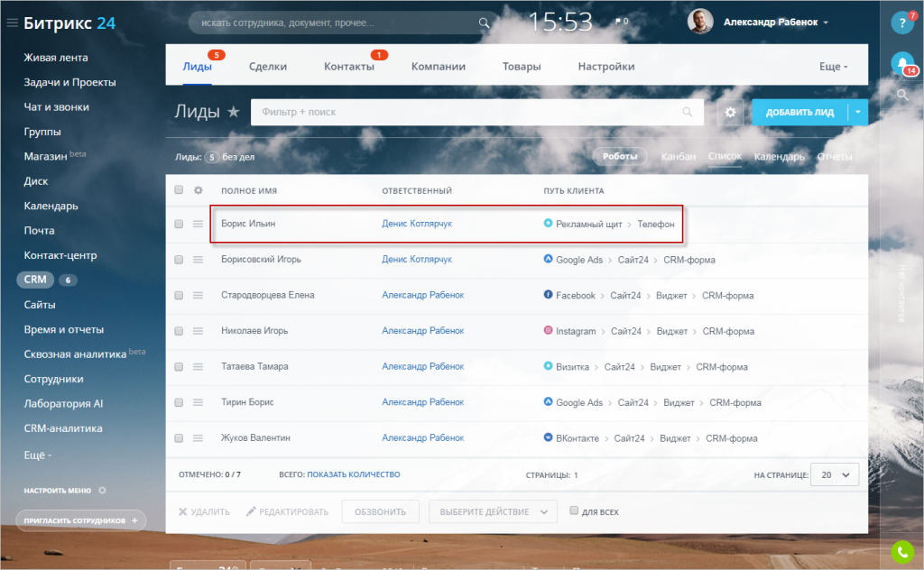Check the box for Жуков Валентин
The height and width of the screenshot is (570, 924).
[179, 438]
